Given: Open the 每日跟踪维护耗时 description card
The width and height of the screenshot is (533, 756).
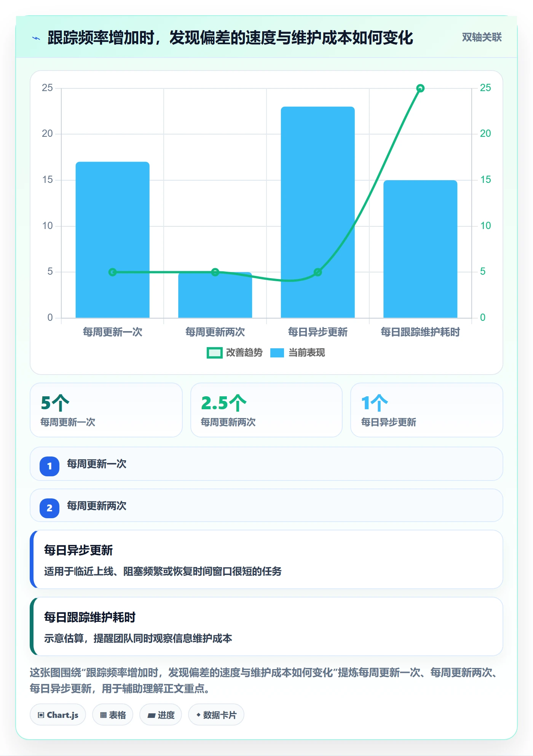Looking at the screenshot, I should 266,626.
